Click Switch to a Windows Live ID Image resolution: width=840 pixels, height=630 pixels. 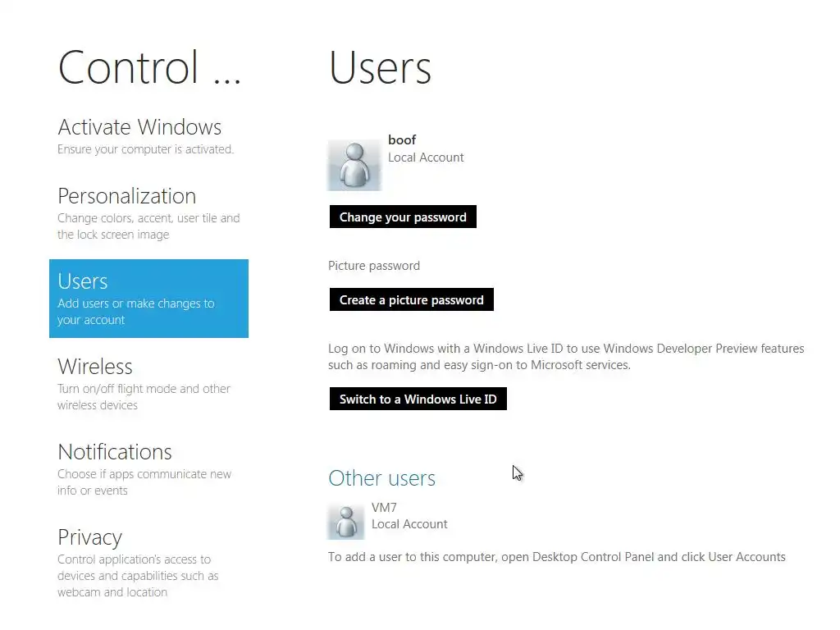(418, 399)
